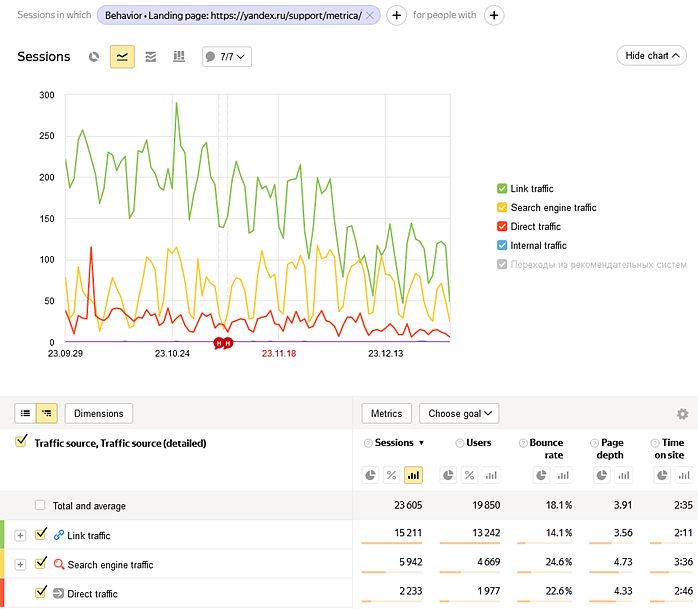The image size is (698, 609).
Task: Open the Choose goal dropdown
Action: [x=458, y=413]
